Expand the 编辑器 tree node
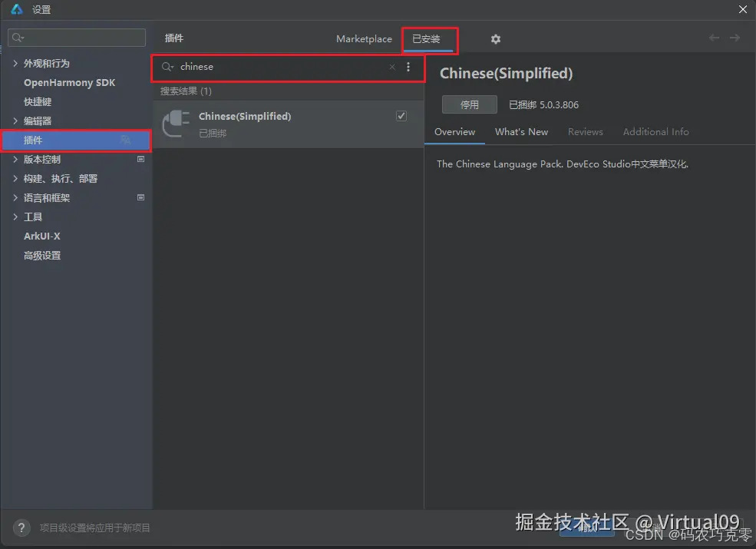 (15, 121)
